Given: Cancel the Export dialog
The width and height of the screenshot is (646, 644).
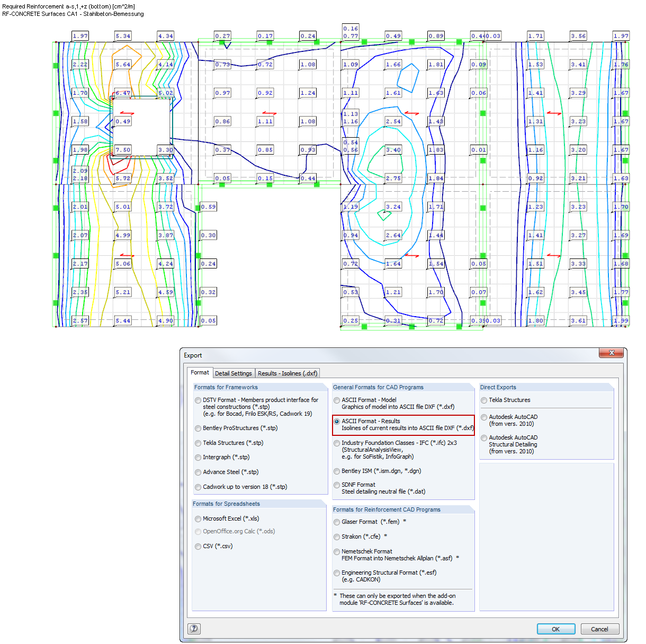Looking at the screenshot, I should pyautogui.click(x=600, y=629).
